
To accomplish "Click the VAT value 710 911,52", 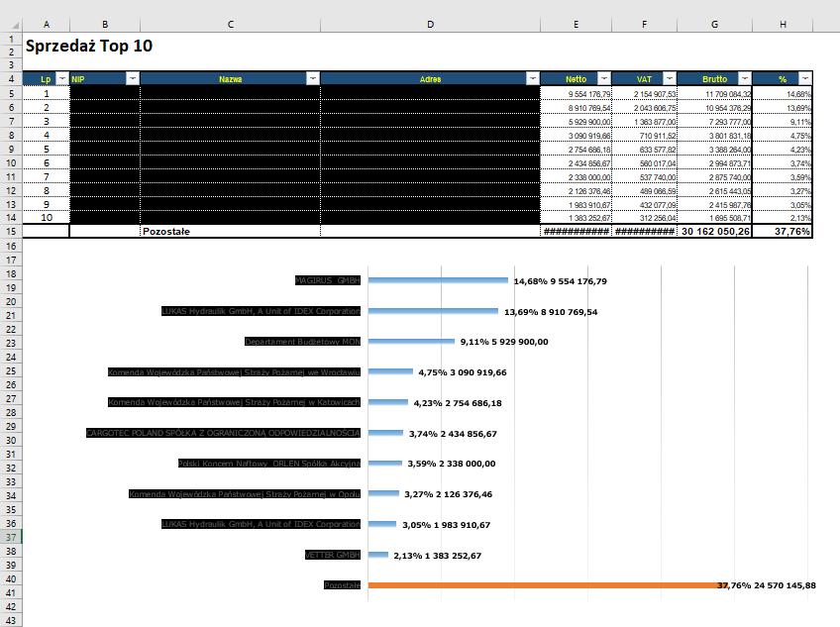I will click(x=644, y=136).
